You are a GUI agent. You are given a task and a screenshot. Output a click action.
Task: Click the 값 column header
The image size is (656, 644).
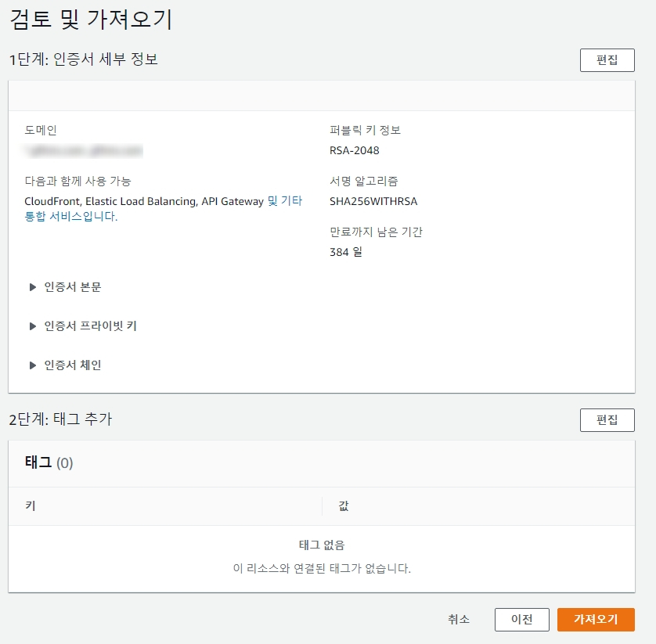pyautogui.click(x=344, y=506)
